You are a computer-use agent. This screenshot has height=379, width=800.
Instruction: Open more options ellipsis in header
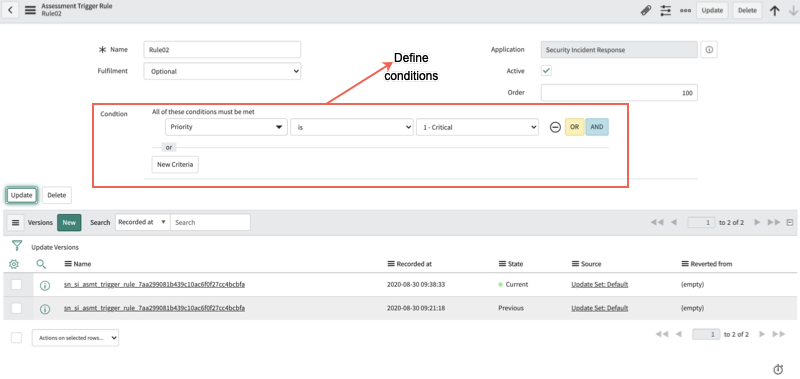click(x=685, y=10)
